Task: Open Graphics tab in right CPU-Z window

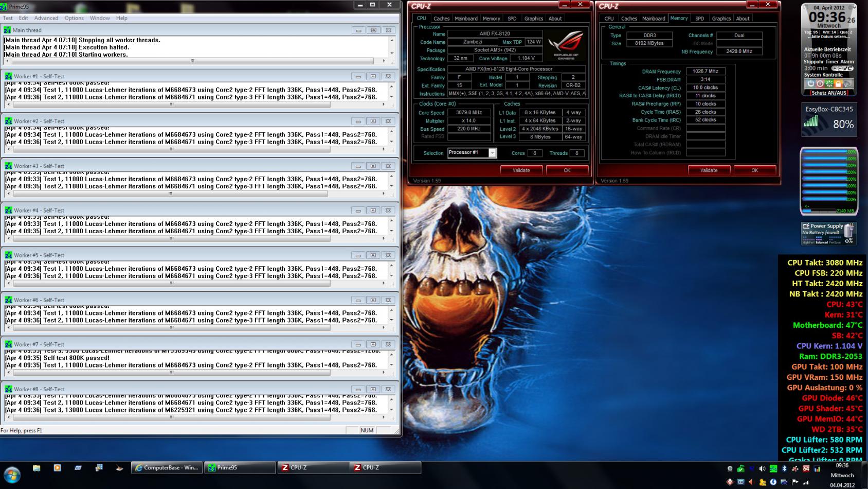Action: [721, 19]
